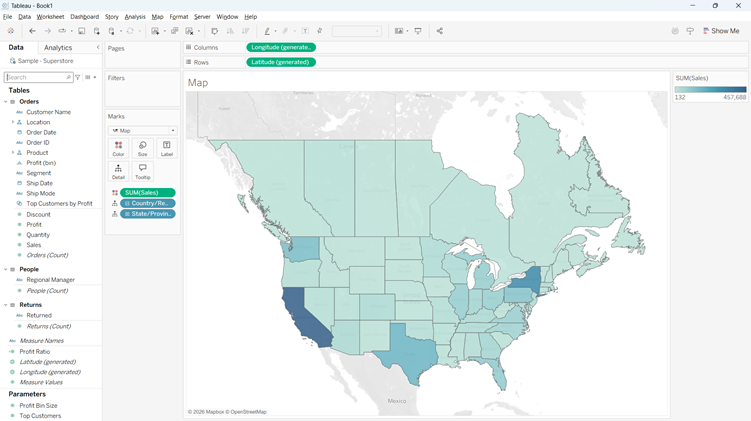Click the New Worksheet icon
The image size is (751, 421).
pos(155,31)
